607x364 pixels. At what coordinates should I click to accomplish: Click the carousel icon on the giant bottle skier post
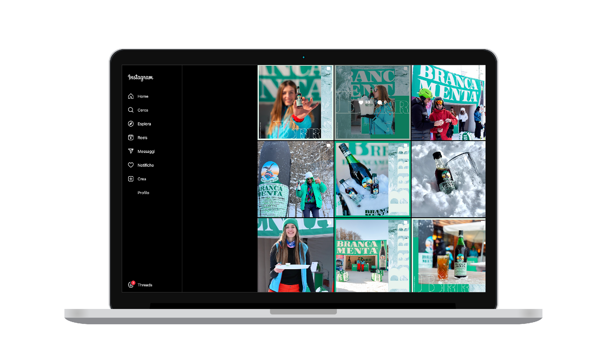coord(329,146)
